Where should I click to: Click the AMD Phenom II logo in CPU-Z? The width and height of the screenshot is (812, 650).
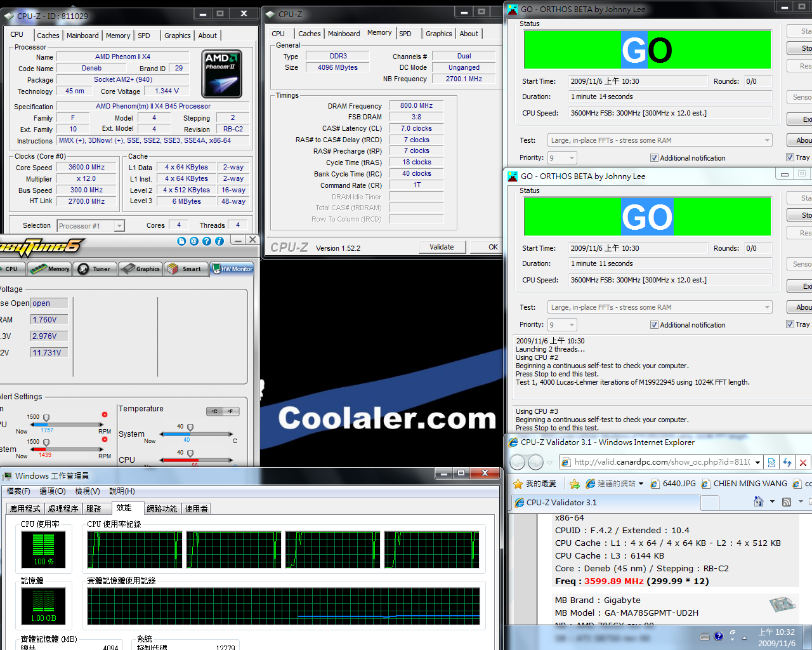[222, 74]
